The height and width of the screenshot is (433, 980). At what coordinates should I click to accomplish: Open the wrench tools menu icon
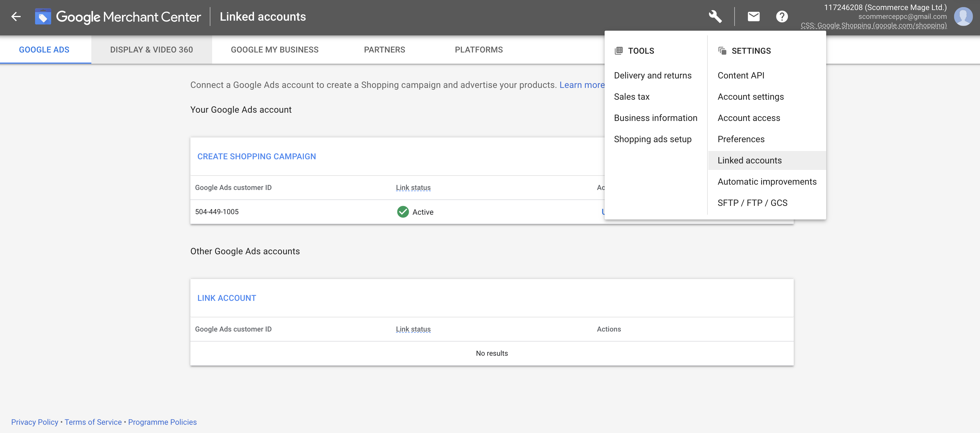pos(716,17)
